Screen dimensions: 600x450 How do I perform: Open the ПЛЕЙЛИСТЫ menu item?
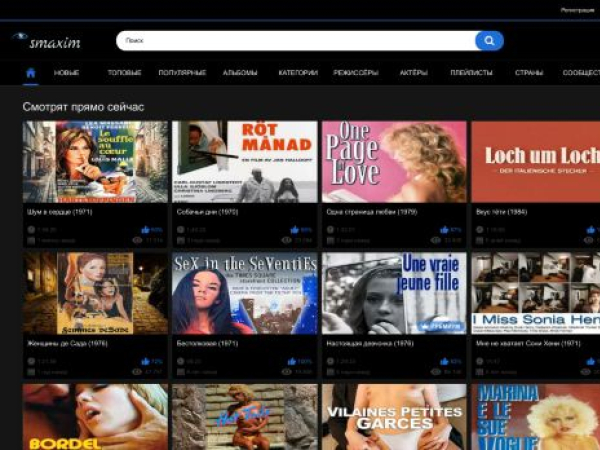(x=471, y=73)
